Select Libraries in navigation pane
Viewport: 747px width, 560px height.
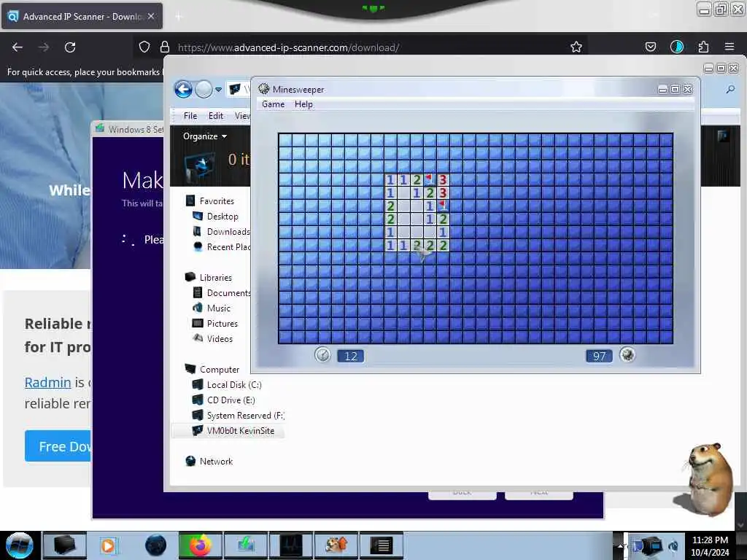click(215, 278)
